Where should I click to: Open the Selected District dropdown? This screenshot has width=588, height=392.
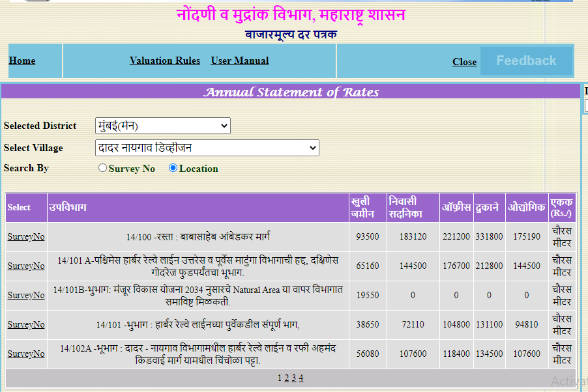[163, 126]
